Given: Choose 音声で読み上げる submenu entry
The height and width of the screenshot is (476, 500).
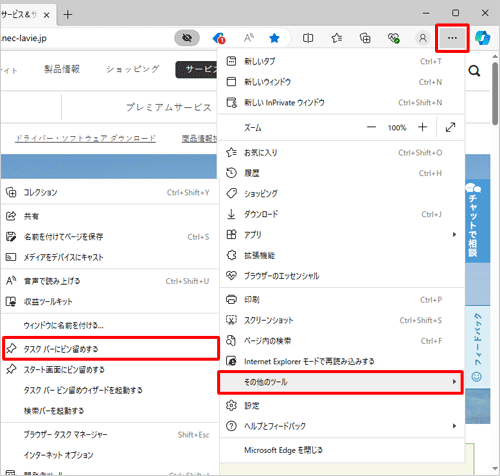Looking at the screenshot, I should click(109, 281).
